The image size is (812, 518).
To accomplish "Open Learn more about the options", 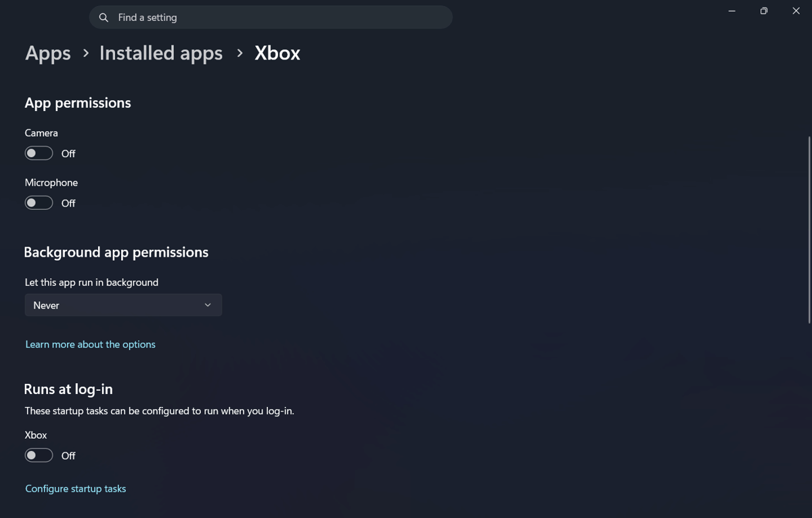I will (x=90, y=344).
